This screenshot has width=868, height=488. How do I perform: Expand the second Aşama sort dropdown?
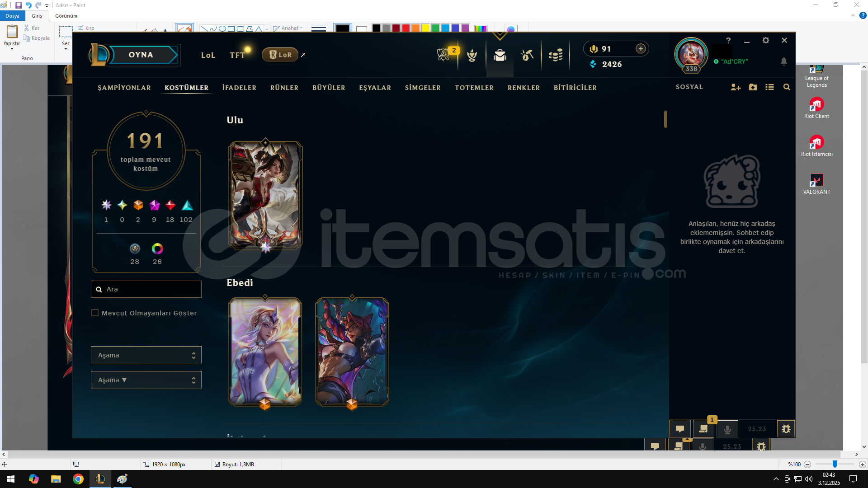(146, 380)
